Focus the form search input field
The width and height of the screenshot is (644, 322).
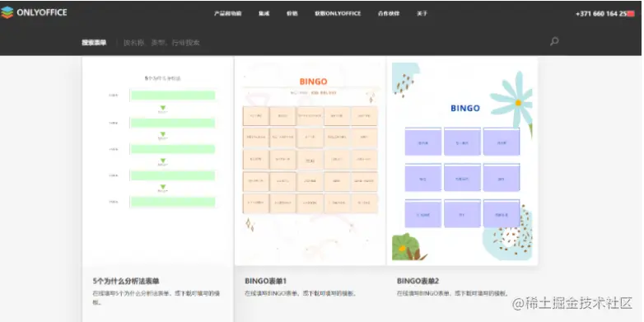point(333,42)
